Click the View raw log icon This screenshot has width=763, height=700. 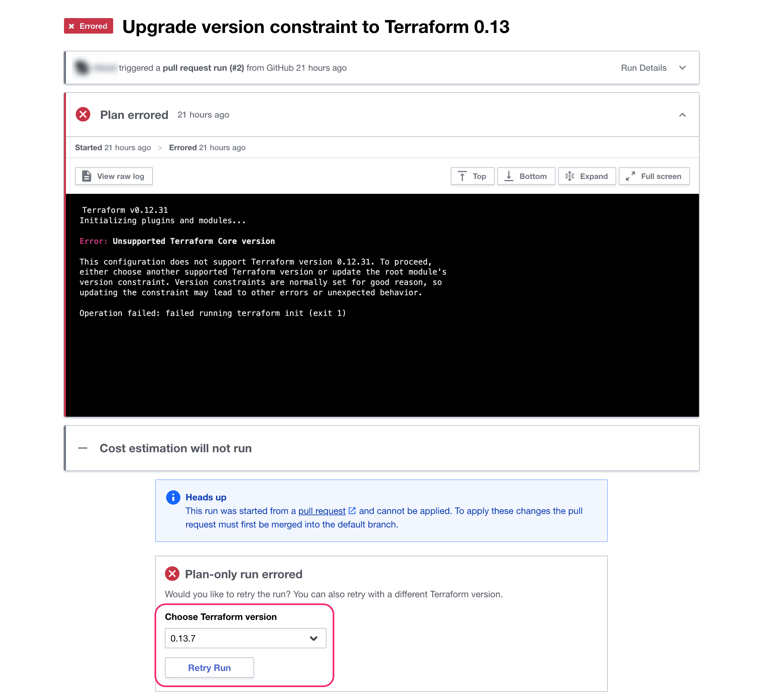coord(86,176)
